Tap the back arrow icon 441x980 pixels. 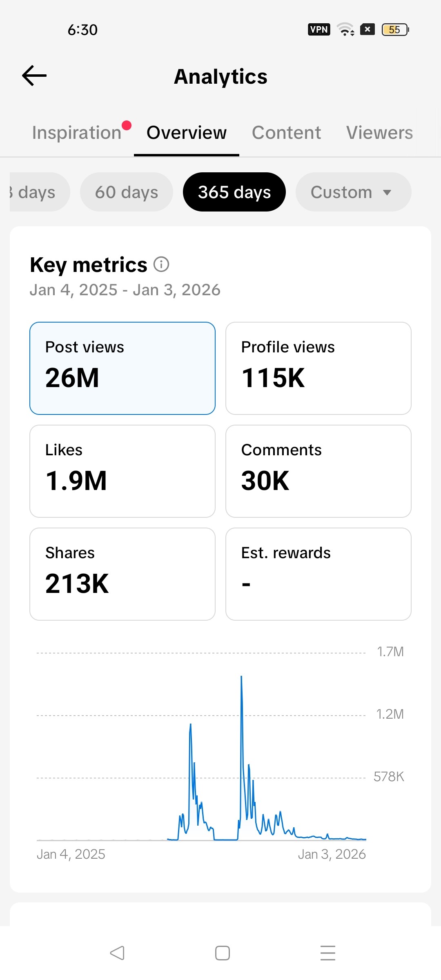pyautogui.click(x=34, y=76)
